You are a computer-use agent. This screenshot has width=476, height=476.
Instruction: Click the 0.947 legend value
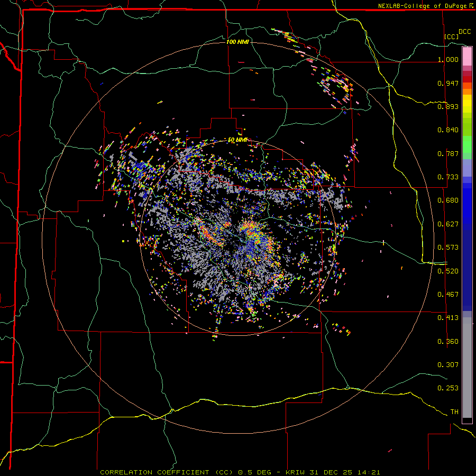point(448,83)
